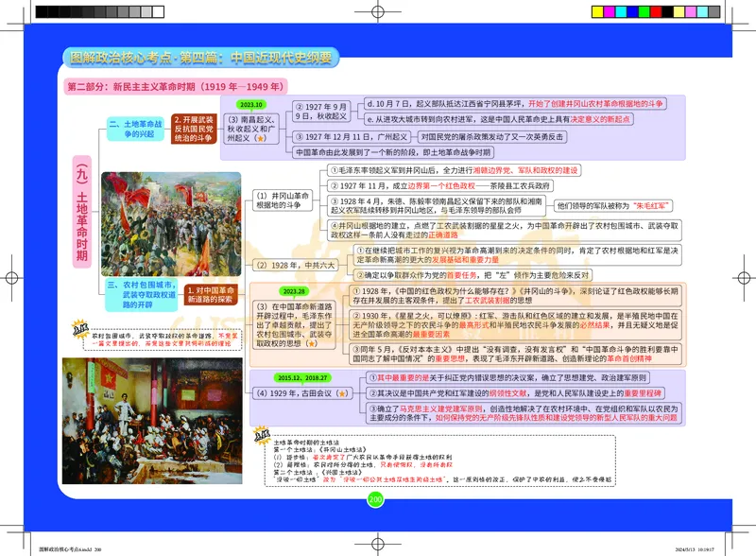The image size is (756, 556).
Task: Toggle the star beside 古田会议 entry
Action: tap(341, 393)
